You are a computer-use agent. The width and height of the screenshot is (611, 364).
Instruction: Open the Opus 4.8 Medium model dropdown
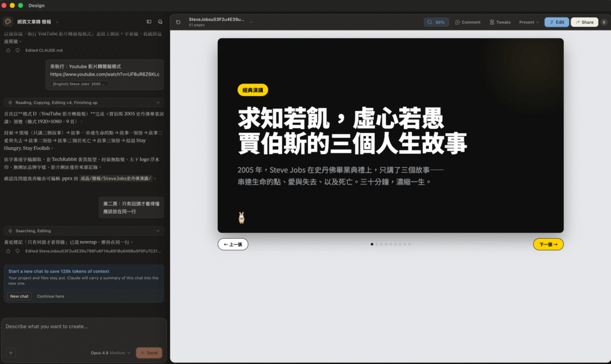coord(110,353)
